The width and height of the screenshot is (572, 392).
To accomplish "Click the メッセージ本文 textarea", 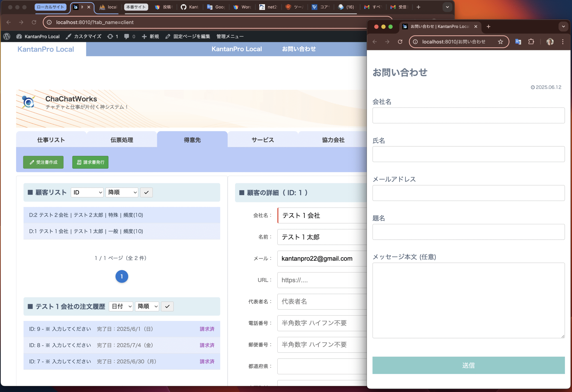I will tap(468, 300).
